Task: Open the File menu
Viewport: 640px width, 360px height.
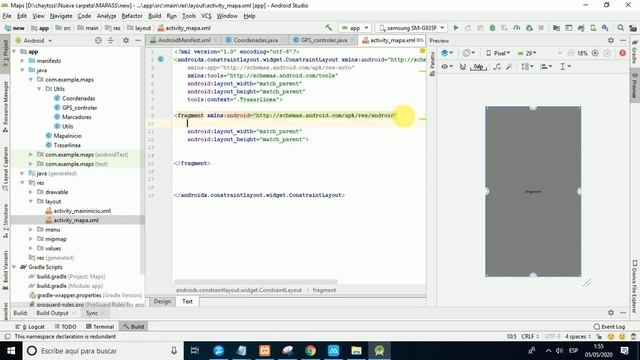Action: (x=7, y=16)
